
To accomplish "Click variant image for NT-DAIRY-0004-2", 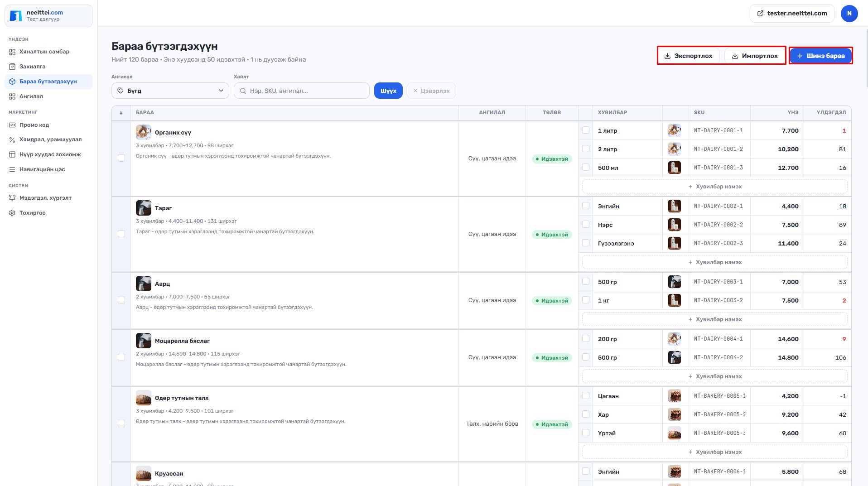I will pos(675,357).
